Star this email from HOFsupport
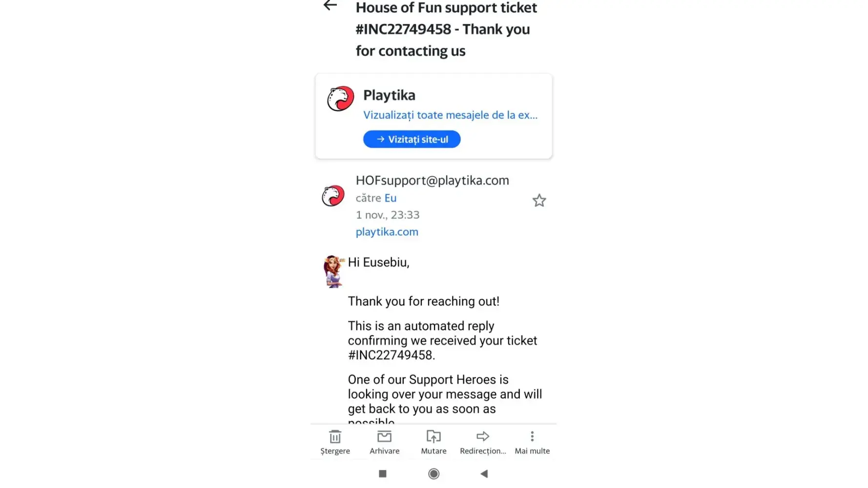 pos(539,201)
